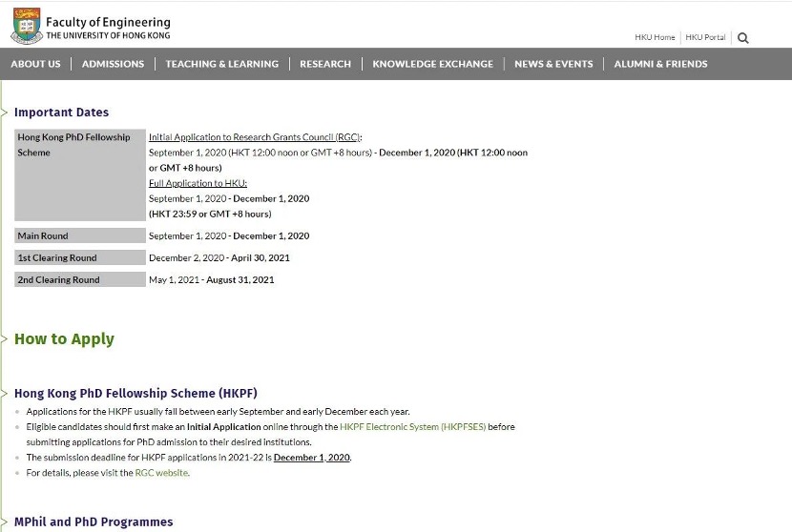
Task: Click the 2nd Clearing Round row label
Action: click(x=80, y=279)
